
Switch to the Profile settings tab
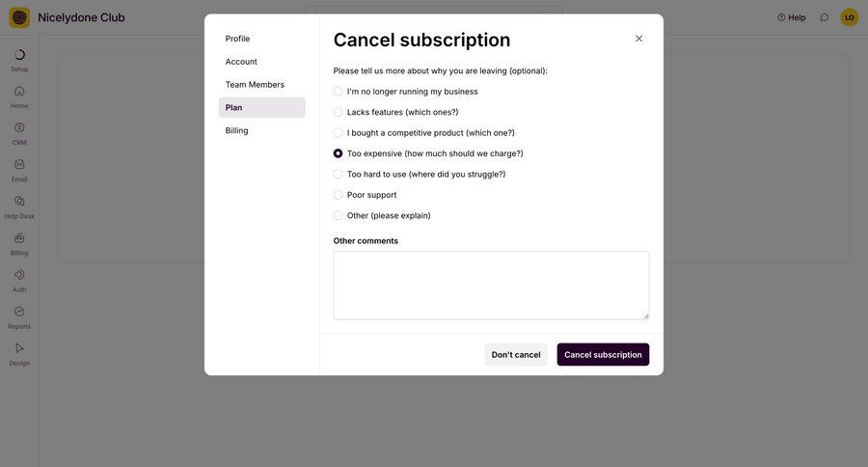237,39
